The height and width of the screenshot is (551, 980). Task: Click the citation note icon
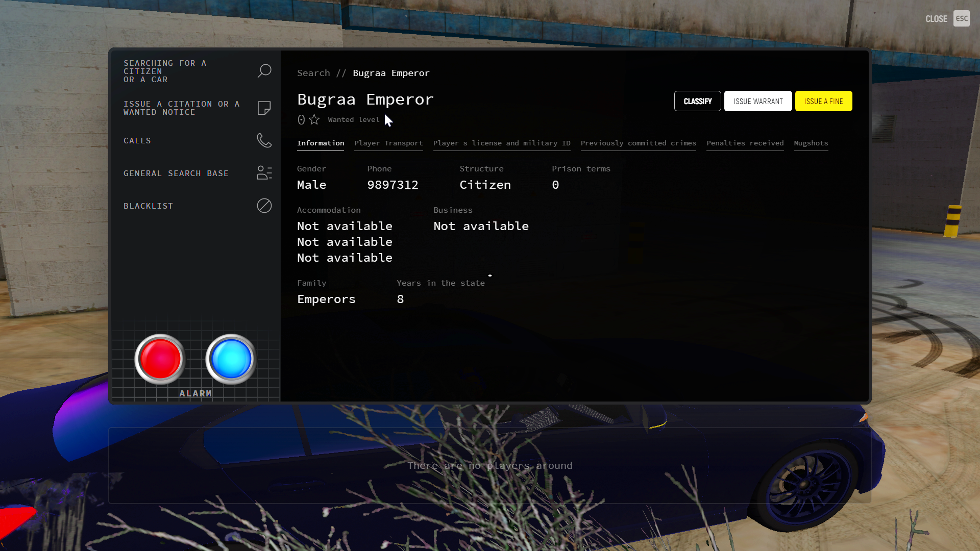[264, 108]
